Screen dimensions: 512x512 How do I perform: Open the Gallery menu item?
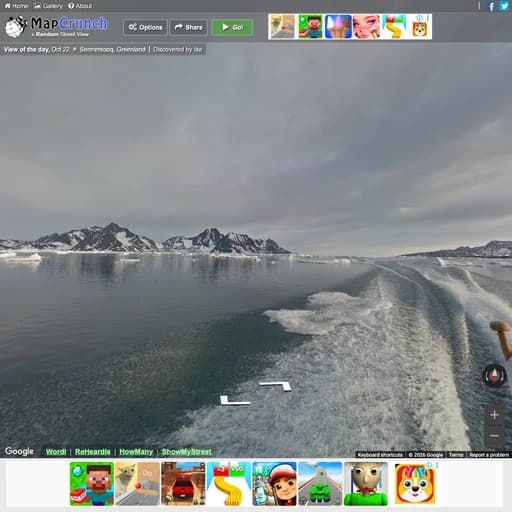click(x=48, y=6)
